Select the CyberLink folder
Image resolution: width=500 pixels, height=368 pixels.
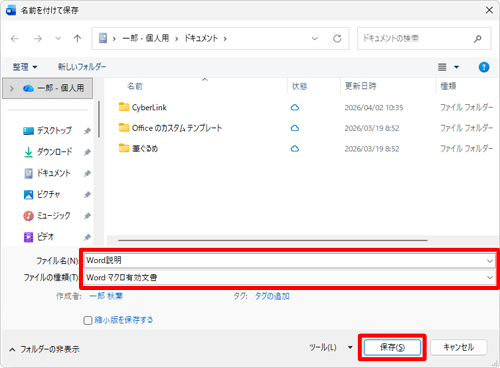point(143,107)
